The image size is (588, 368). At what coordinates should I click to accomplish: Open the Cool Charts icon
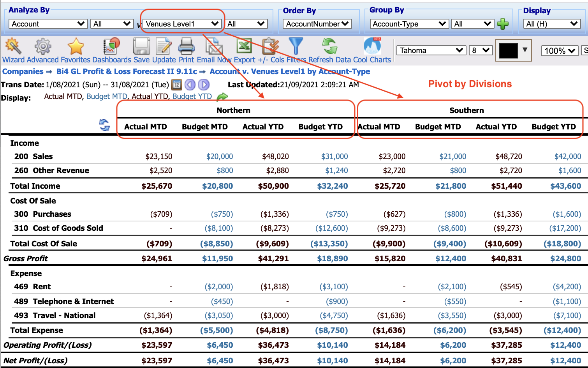click(x=372, y=46)
